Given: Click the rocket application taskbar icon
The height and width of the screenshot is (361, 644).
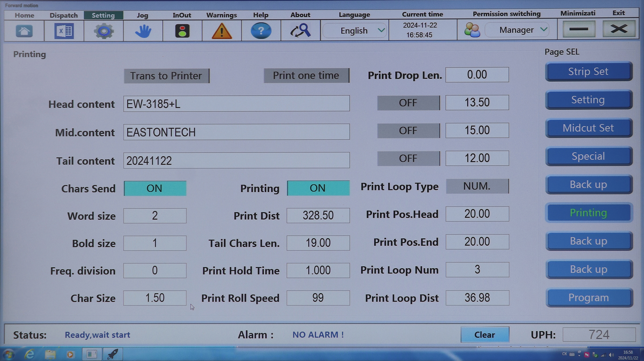Looking at the screenshot, I should coord(112,354).
